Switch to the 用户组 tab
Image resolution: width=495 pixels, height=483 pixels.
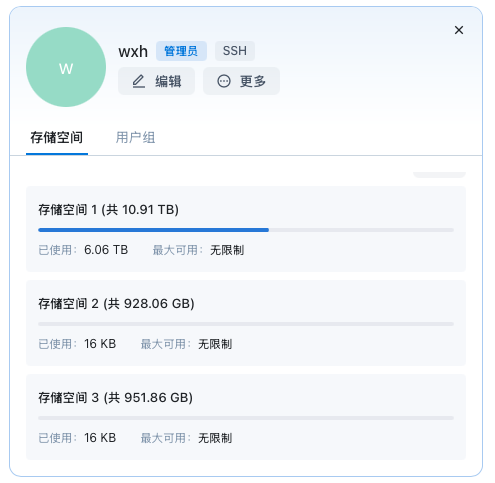tap(135, 137)
